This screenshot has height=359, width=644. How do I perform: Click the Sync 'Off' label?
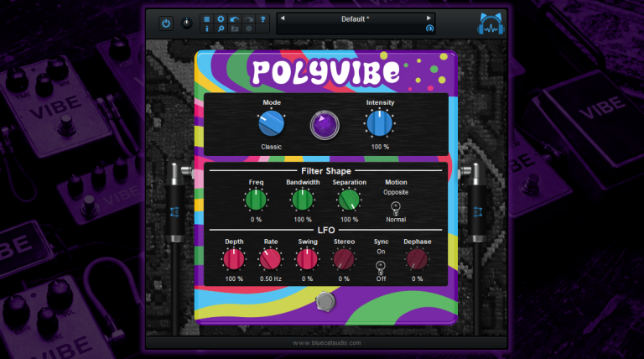(x=382, y=279)
